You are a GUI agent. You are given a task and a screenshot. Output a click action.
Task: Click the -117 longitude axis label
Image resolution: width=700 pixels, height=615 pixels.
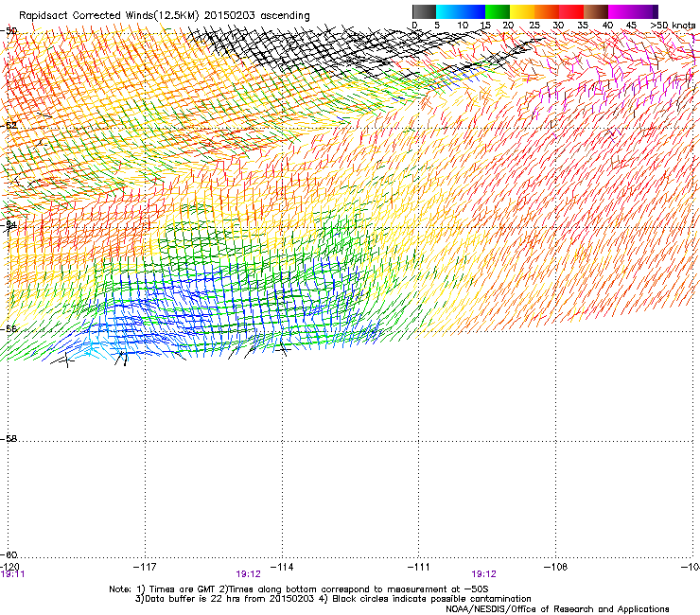[145, 567]
